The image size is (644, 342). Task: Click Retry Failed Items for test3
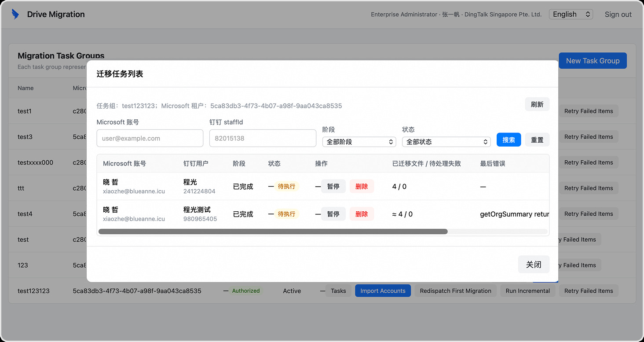click(x=589, y=137)
